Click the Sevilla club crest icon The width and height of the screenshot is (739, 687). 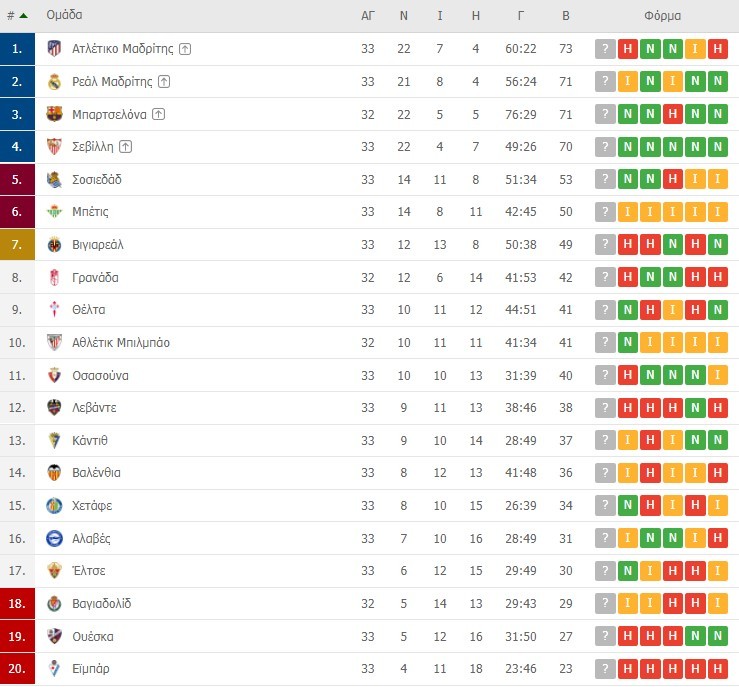point(54,147)
